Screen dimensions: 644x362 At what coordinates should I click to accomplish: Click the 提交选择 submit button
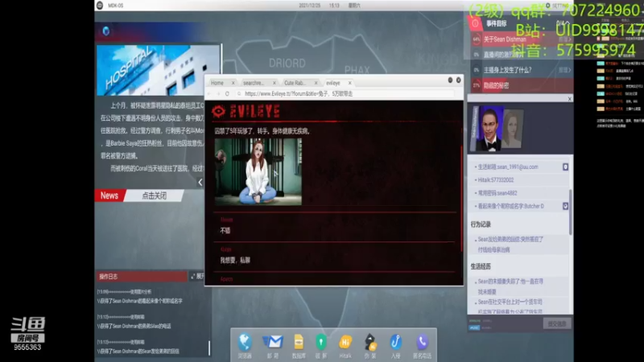pos(557,324)
